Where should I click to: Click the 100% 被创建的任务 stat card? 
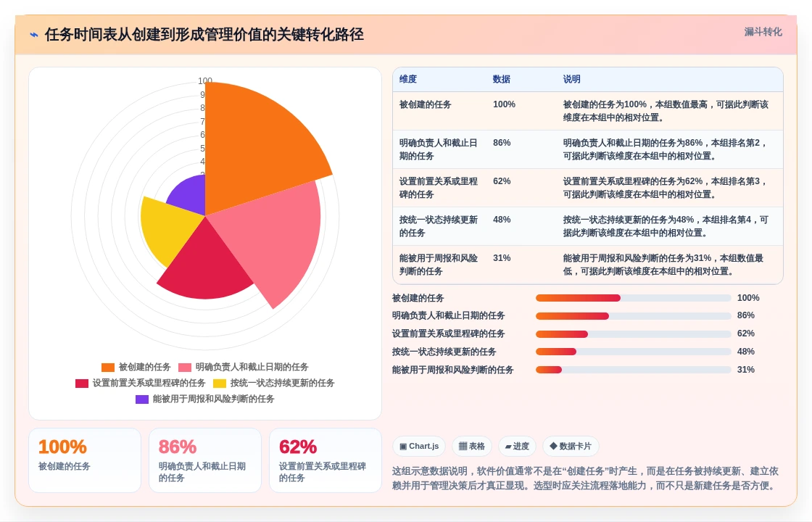click(85, 460)
